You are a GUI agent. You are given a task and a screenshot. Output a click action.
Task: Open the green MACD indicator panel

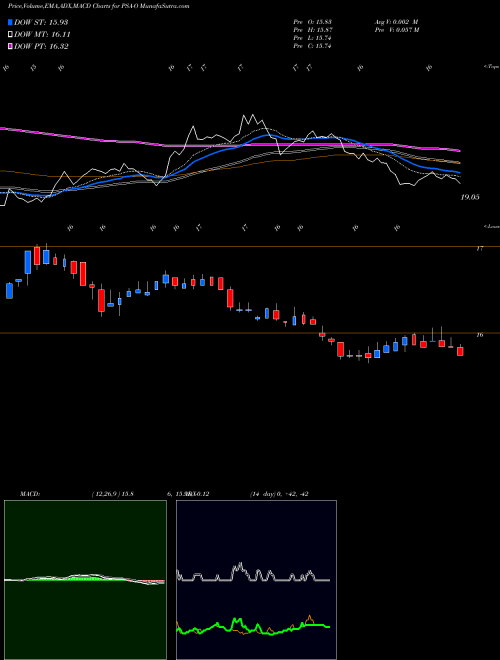coord(85,580)
